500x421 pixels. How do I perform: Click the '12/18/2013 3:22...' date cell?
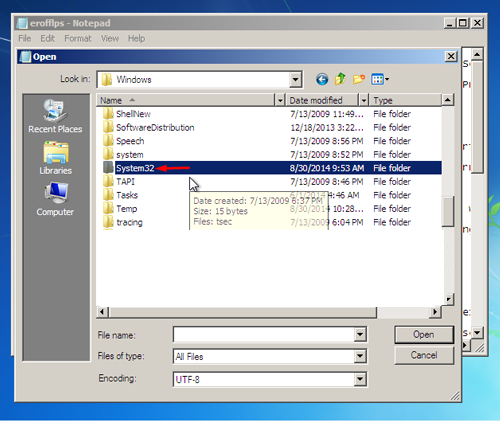327,127
